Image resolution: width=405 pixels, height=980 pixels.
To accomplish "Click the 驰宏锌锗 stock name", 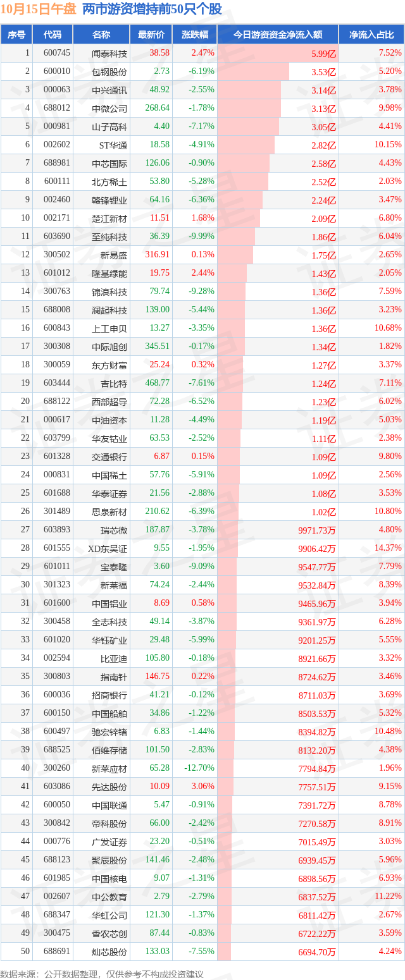I will click(x=109, y=732).
